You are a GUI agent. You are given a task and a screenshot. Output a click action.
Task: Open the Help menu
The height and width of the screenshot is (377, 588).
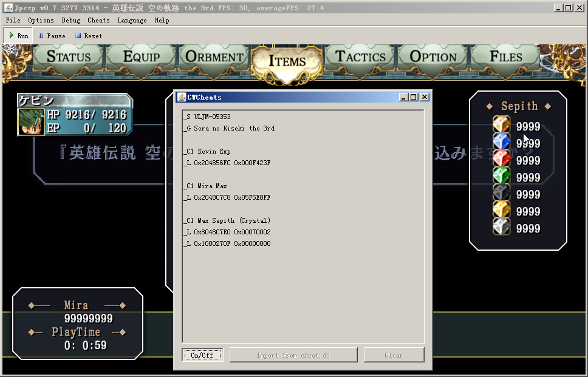(162, 20)
